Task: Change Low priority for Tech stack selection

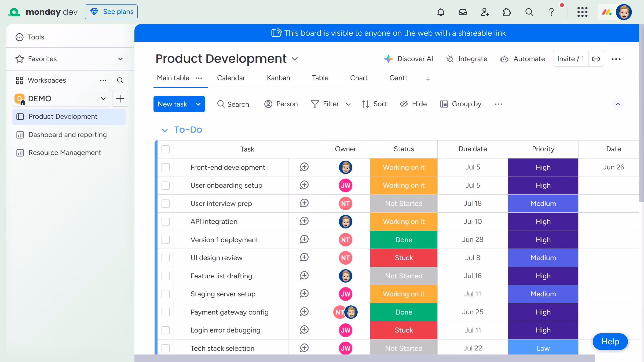Action: pos(543,348)
